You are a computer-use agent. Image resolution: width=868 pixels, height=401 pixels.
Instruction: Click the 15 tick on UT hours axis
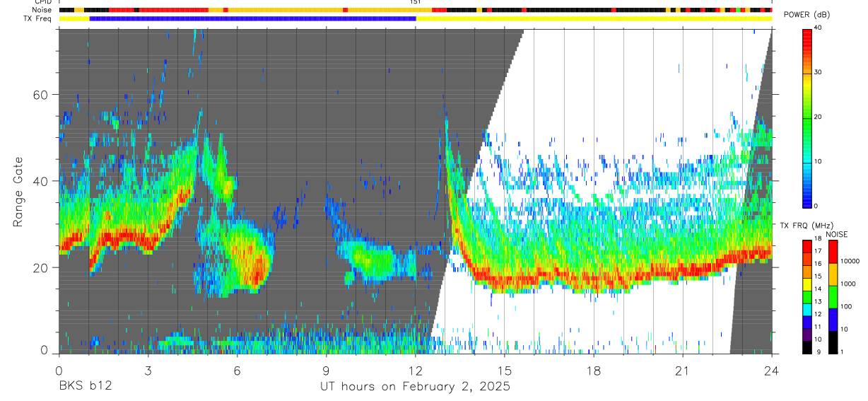pos(504,370)
